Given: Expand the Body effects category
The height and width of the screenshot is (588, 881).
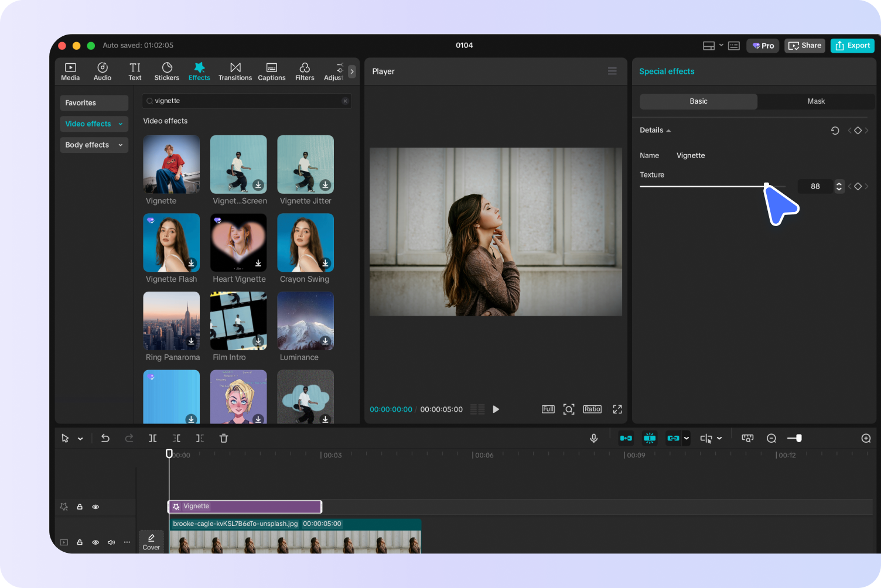Looking at the screenshot, I should point(94,145).
